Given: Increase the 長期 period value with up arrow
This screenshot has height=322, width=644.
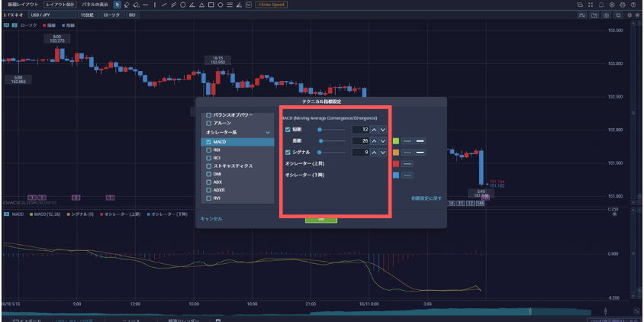Looking at the screenshot, I should pos(374,141).
